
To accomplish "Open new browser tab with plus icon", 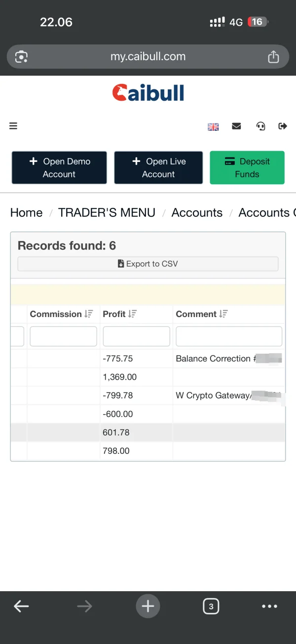I will pos(148,606).
